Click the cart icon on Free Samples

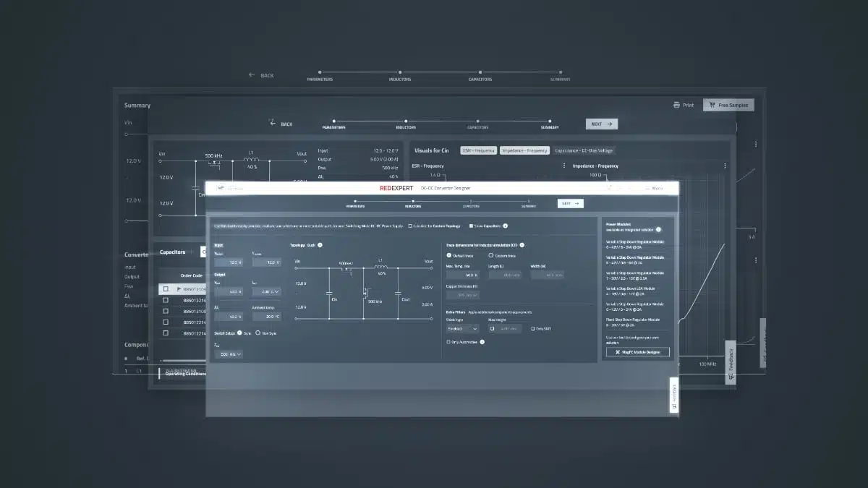coord(712,105)
